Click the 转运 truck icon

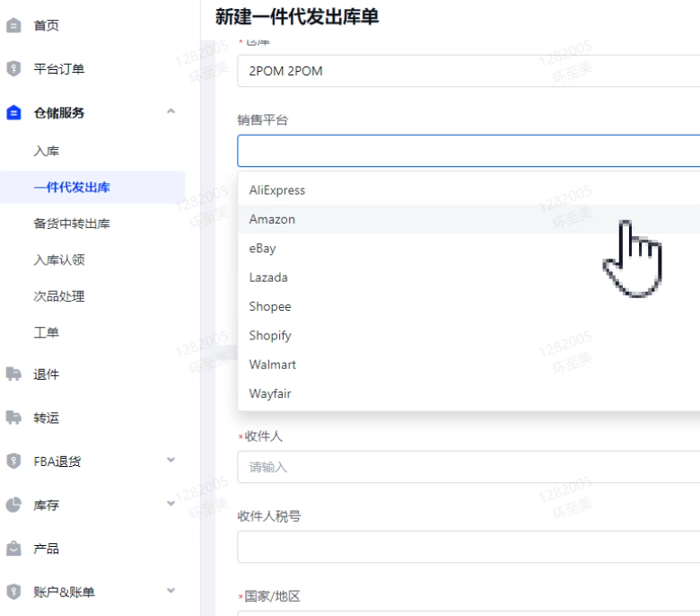(x=13, y=418)
